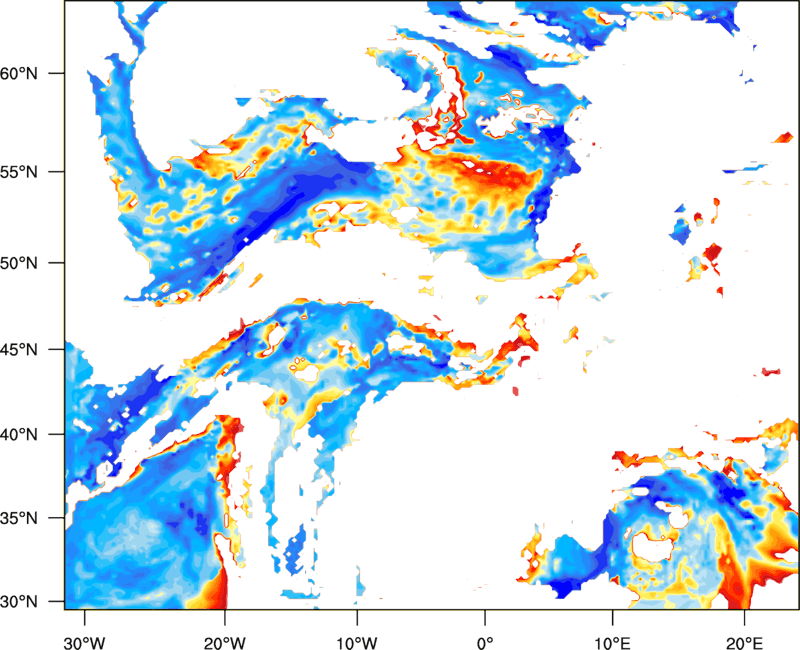
Task: Click the 20°W longitude label
Action: [224, 643]
